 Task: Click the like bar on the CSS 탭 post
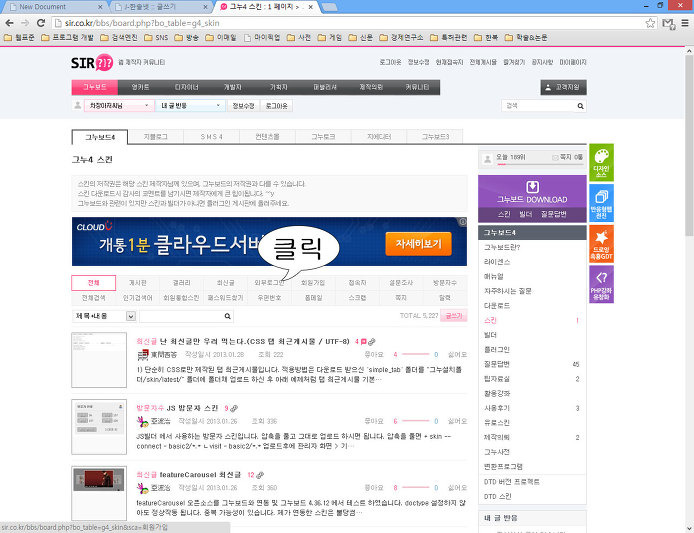[416, 355]
